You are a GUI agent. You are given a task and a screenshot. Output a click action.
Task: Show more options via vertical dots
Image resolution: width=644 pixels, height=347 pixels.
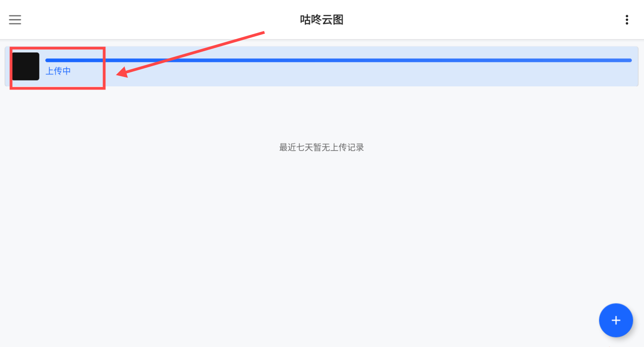click(x=627, y=20)
